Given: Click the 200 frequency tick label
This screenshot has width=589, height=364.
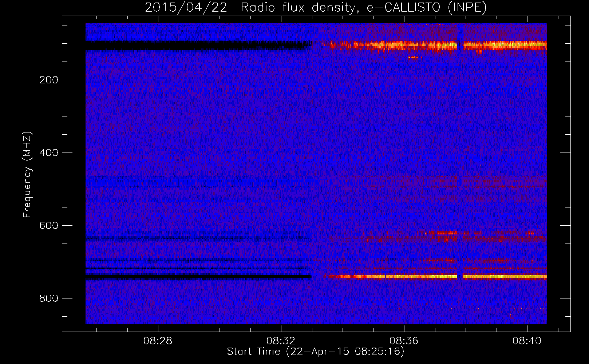Looking at the screenshot, I should tap(49, 80).
